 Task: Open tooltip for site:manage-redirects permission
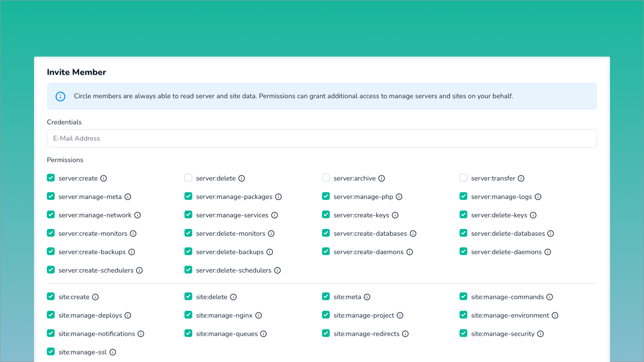[405, 333]
